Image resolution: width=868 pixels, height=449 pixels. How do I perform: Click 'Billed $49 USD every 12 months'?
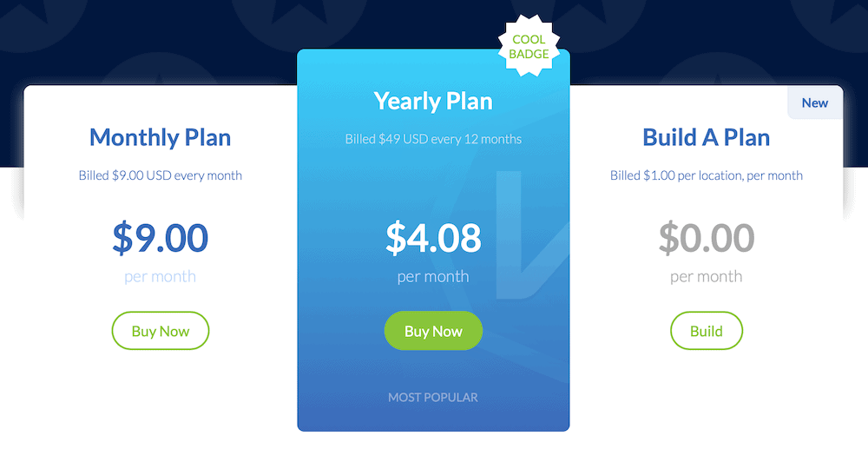point(433,139)
